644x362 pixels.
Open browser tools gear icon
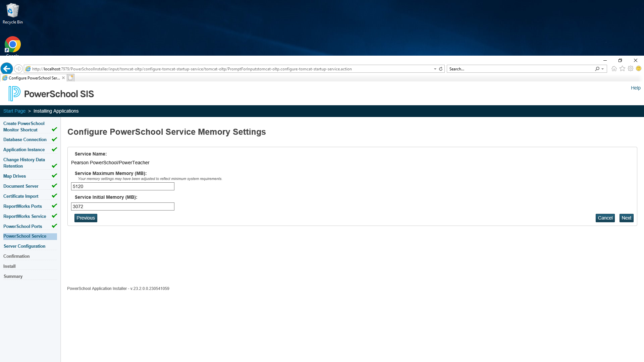point(631,69)
